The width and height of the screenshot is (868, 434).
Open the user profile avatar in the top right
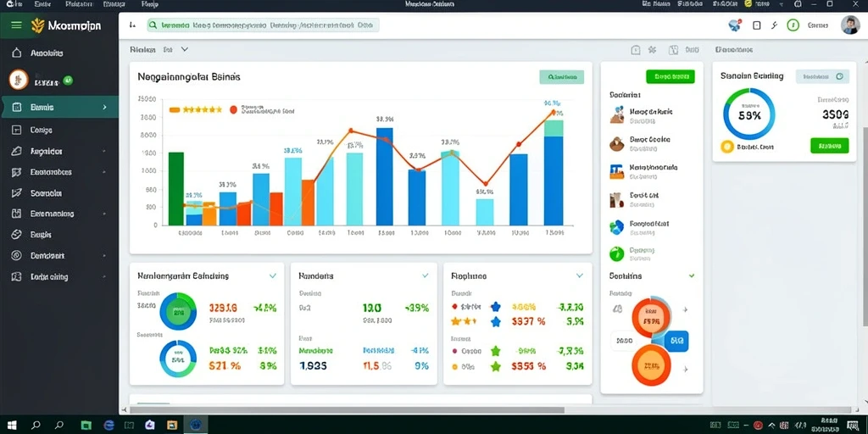[849, 25]
